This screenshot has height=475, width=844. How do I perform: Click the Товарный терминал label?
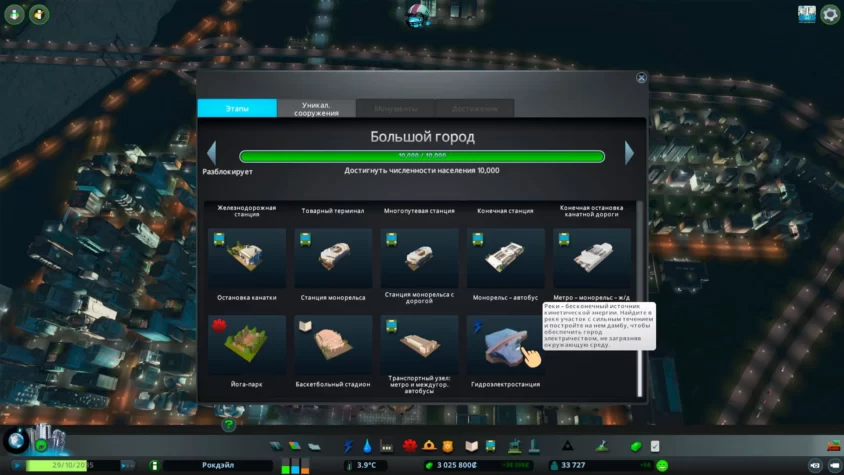333,211
